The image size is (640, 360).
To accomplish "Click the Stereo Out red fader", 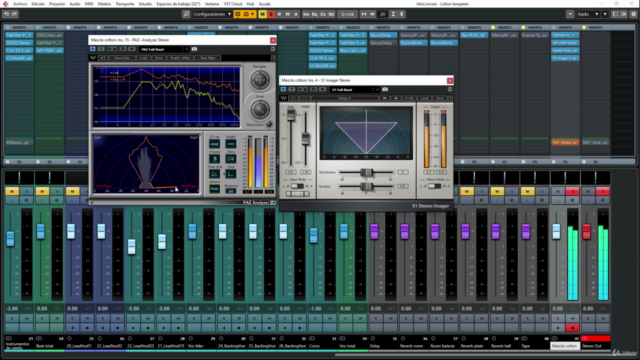I will [x=587, y=231].
